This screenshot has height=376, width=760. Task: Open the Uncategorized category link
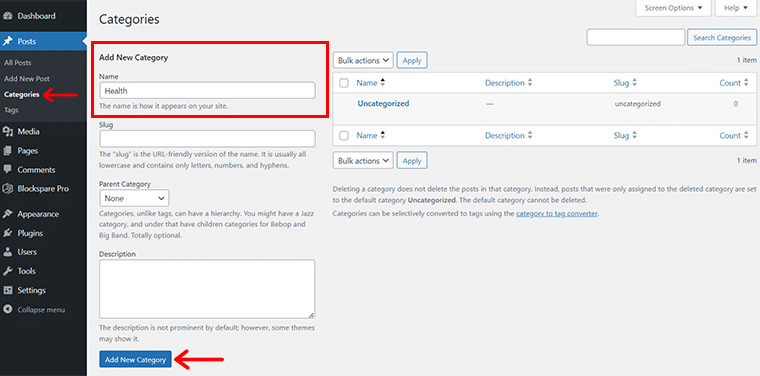click(x=383, y=103)
